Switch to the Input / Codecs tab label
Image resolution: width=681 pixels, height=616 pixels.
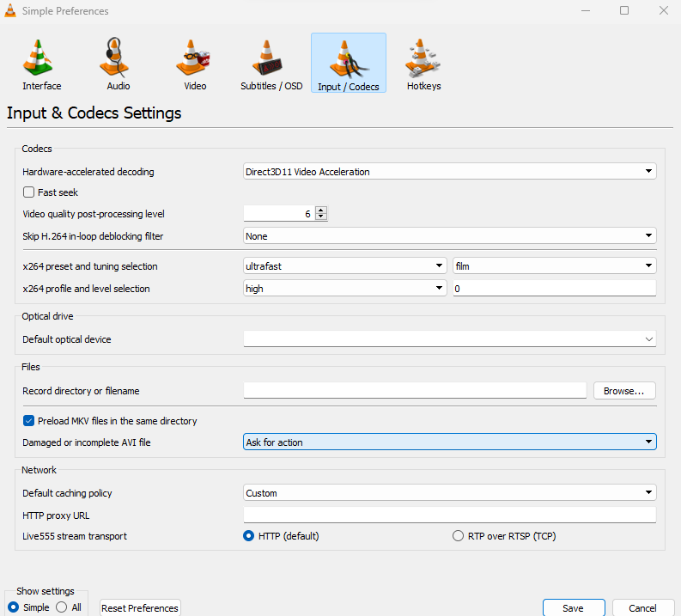[x=349, y=87]
